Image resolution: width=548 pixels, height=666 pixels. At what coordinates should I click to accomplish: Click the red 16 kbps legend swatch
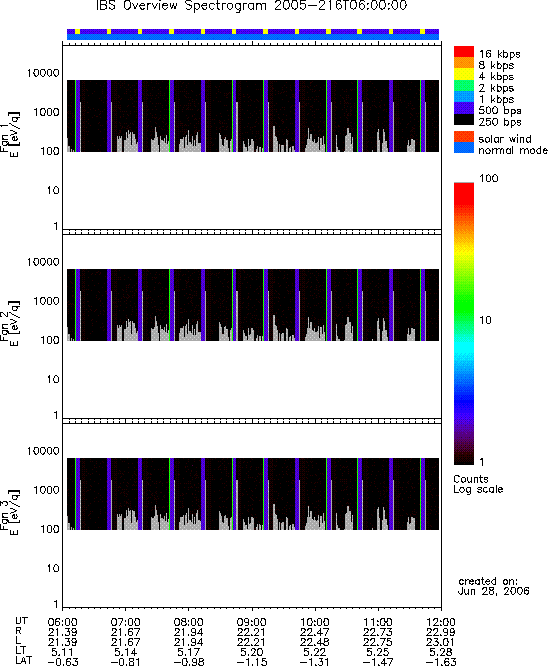coord(463,51)
